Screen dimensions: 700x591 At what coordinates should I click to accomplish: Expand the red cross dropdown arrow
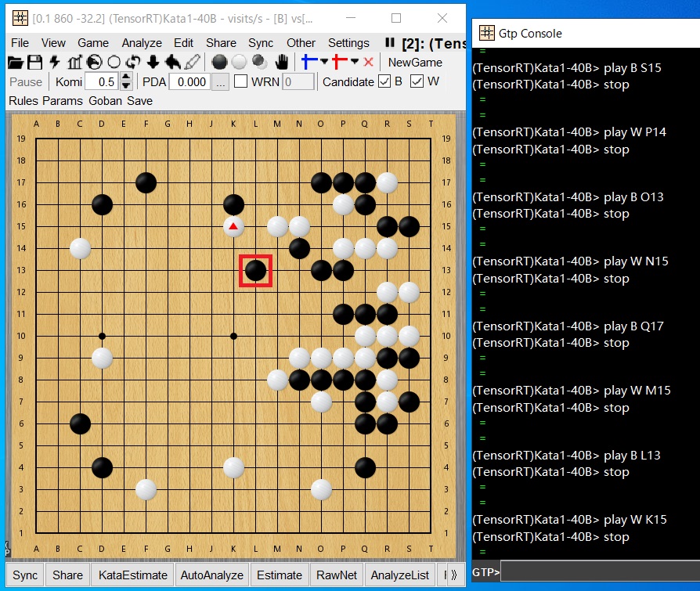click(355, 62)
